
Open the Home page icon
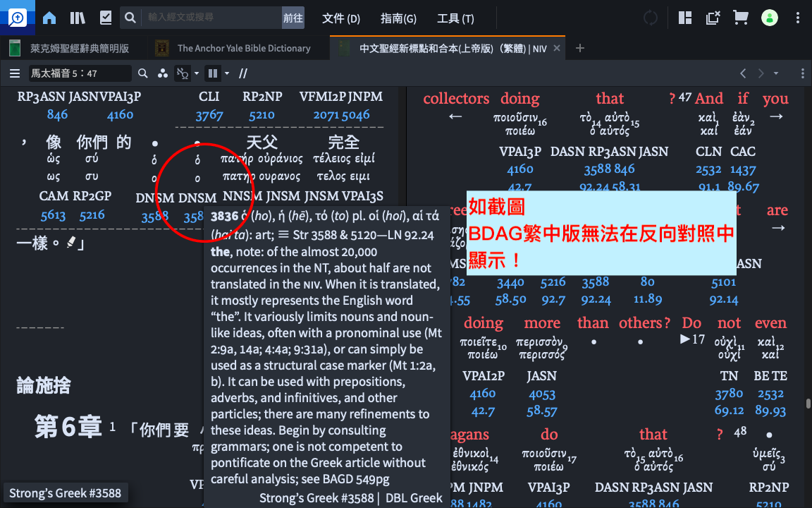point(49,18)
